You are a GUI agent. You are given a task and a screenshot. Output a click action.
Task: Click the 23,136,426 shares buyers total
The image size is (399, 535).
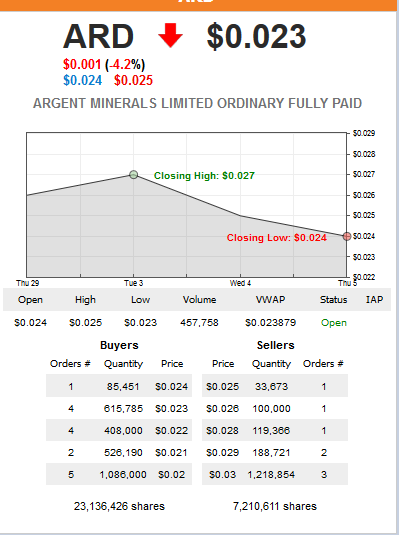119,506
